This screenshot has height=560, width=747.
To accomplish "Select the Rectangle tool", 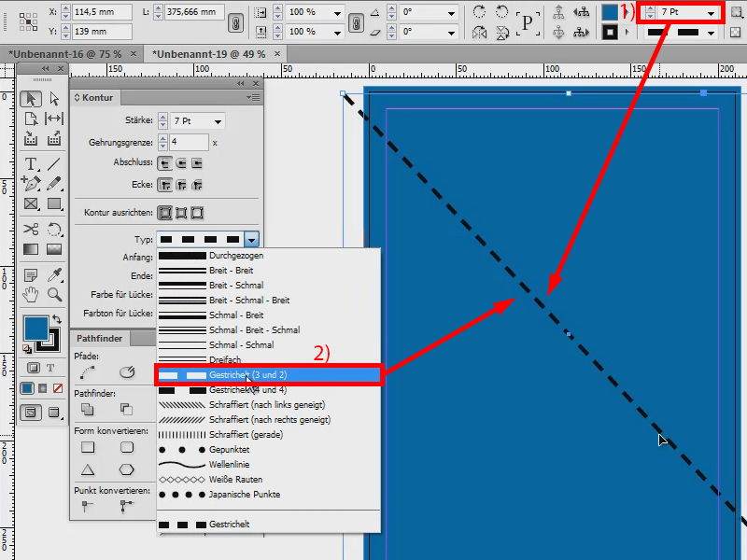I will pos(54,203).
